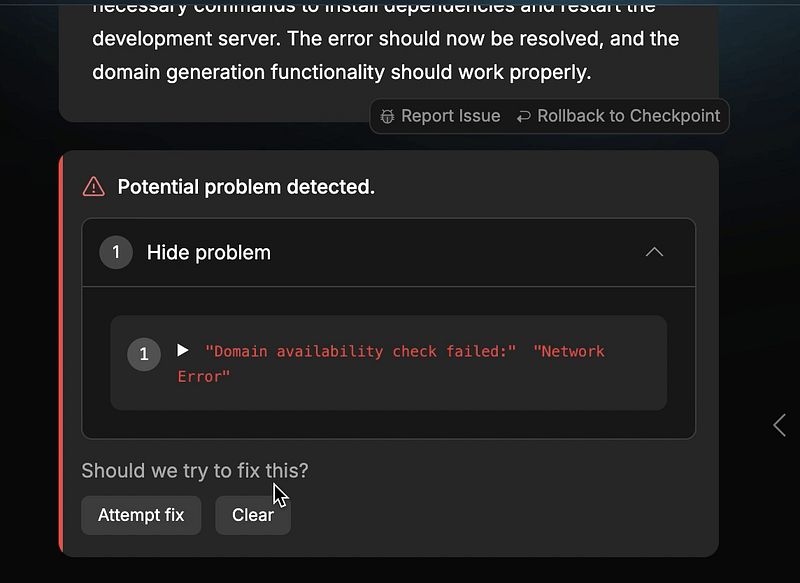The image size is (800, 583).
Task: Click the "Domain availability check failed:" error string
Action: click(360, 351)
